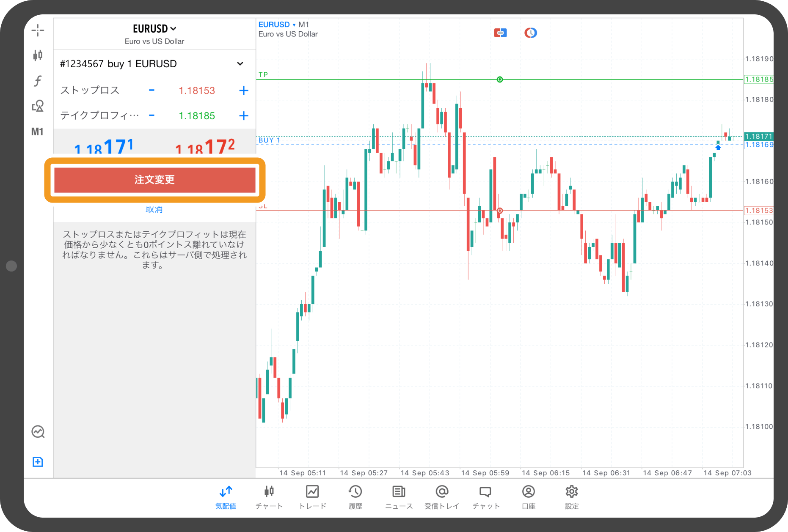Click the 1.18171 current price label on the axis
This screenshot has height=532, width=788.
pyautogui.click(x=759, y=136)
